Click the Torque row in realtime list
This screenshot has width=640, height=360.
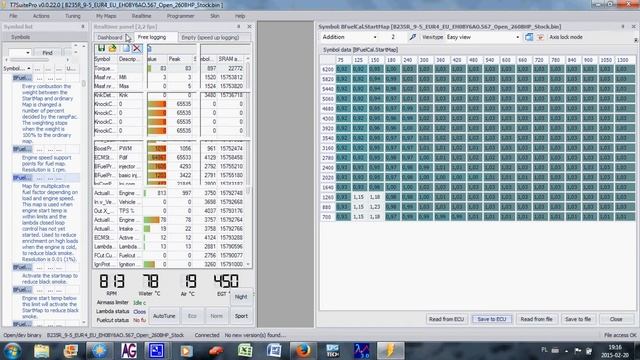[169, 69]
